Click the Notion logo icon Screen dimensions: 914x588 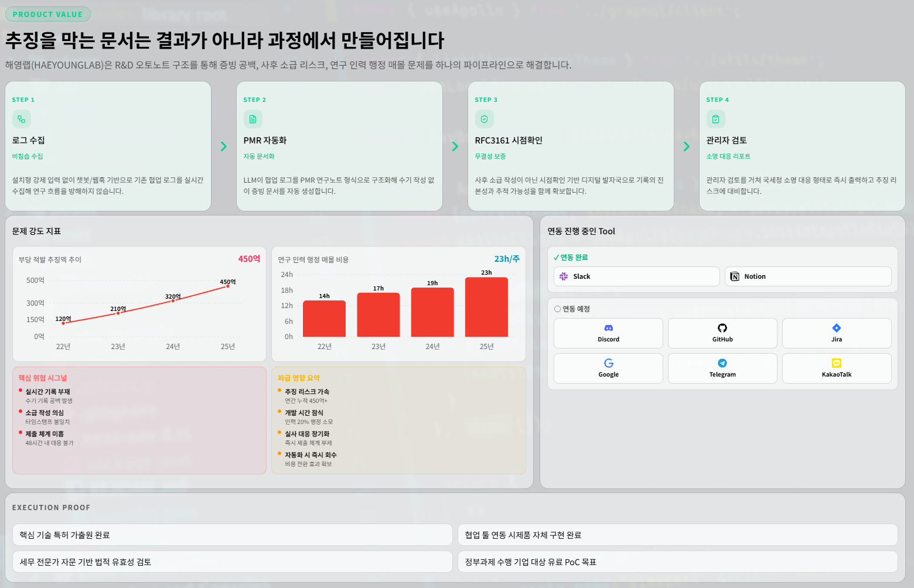[735, 276]
